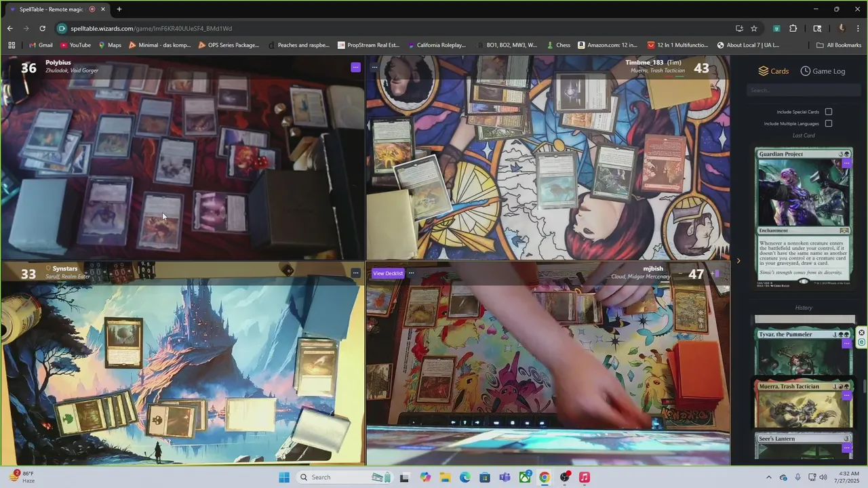Bookmark this page with the star icon
Viewport: 868px width, 488px height.
pos(754,28)
